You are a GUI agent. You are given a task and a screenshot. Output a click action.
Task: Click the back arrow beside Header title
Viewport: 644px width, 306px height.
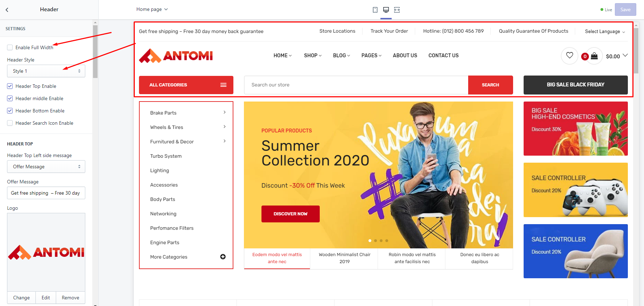7,10
